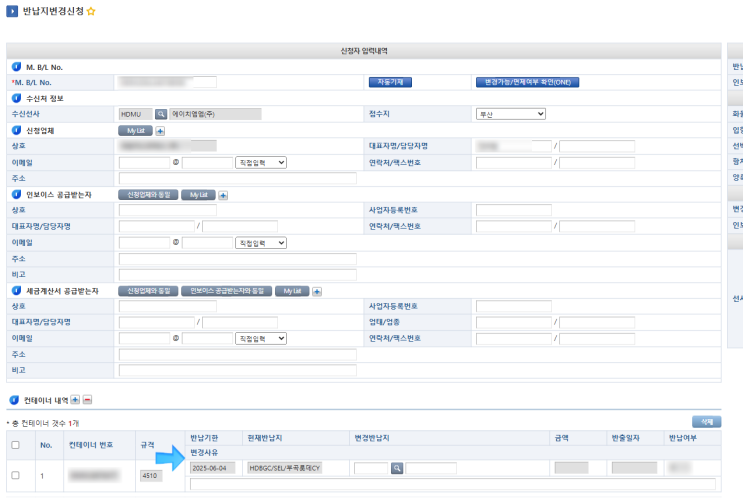The width and height of the screenshot is (743, 499).
Task: Check the container row 1 checkbox
Action: pos(16,475)
